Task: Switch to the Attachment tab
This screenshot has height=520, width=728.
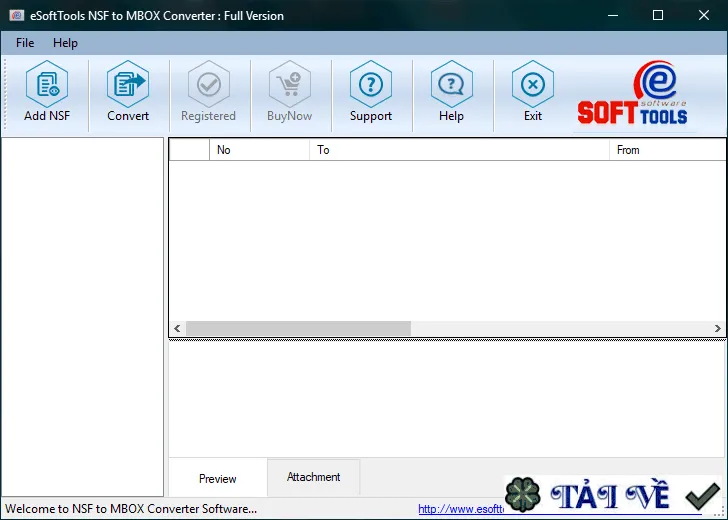Action: coord(313,477)
